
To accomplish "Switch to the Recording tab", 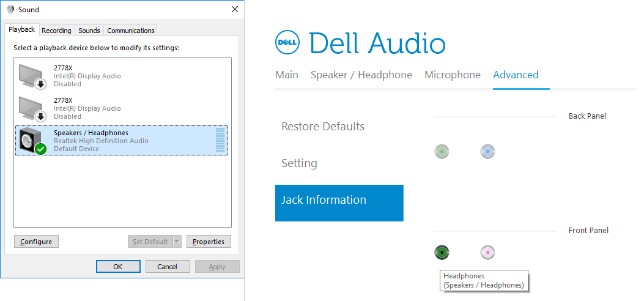I will (56, 31).
